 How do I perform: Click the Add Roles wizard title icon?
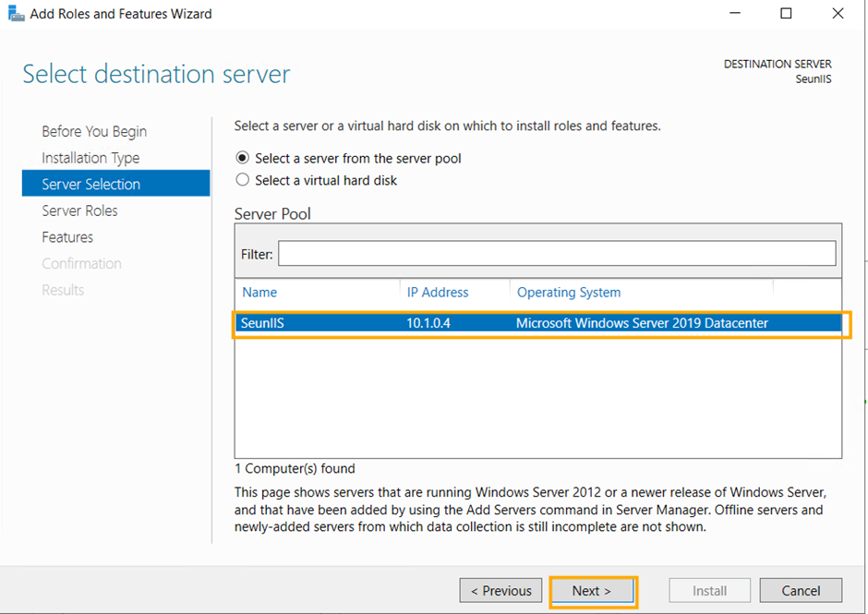[16, 14]
